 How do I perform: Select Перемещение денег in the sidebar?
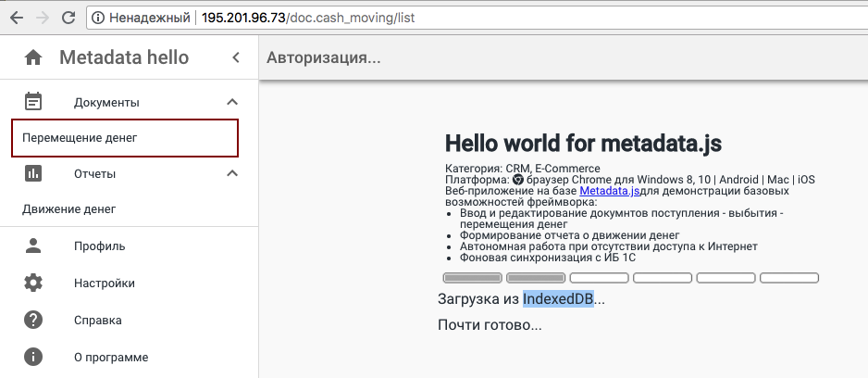pyautogui.click(x=125, y=138)
